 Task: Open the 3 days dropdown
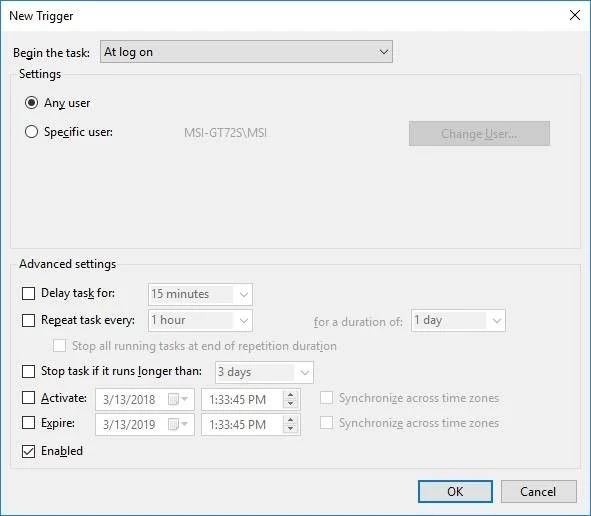coord(264,372)
